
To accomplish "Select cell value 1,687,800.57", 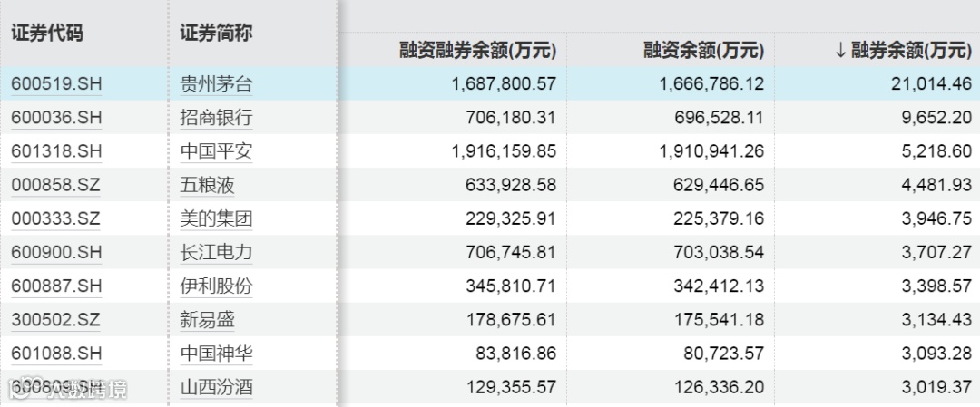I will (503, 84).
